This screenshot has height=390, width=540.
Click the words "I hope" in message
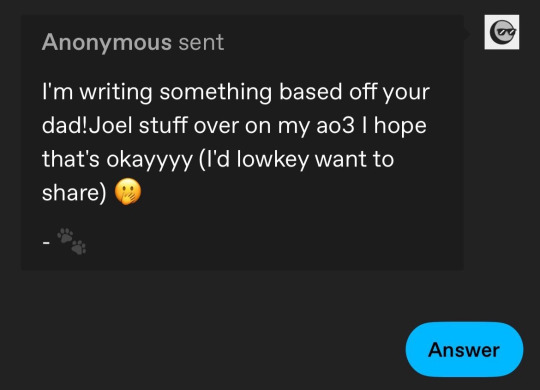(394, 125)
